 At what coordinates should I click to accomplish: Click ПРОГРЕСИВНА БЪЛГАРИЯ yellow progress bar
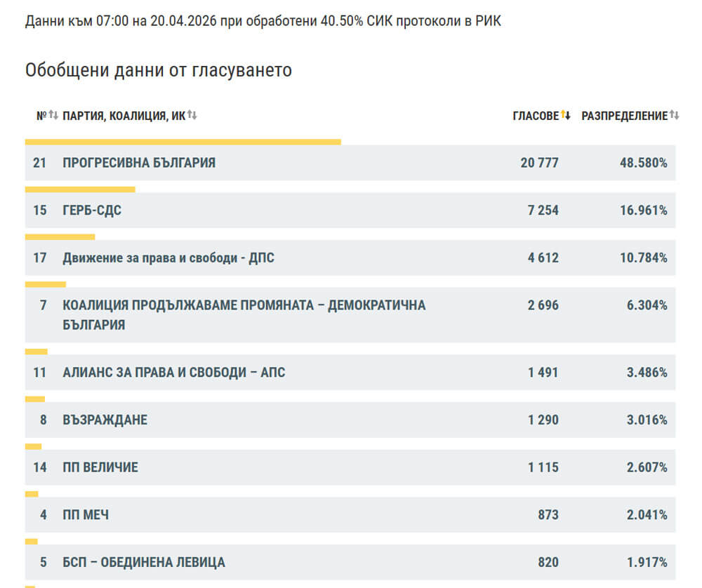pos(183,142)
